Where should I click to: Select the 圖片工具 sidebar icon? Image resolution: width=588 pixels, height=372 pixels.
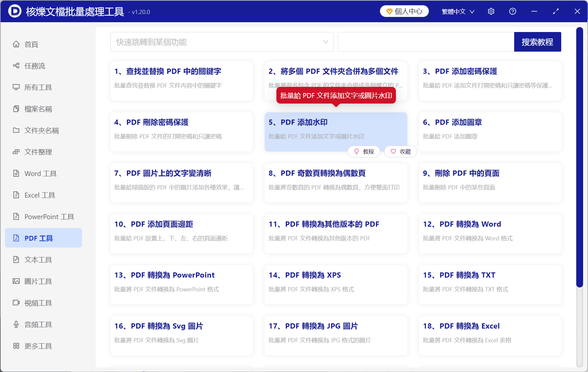pos(16,281)
